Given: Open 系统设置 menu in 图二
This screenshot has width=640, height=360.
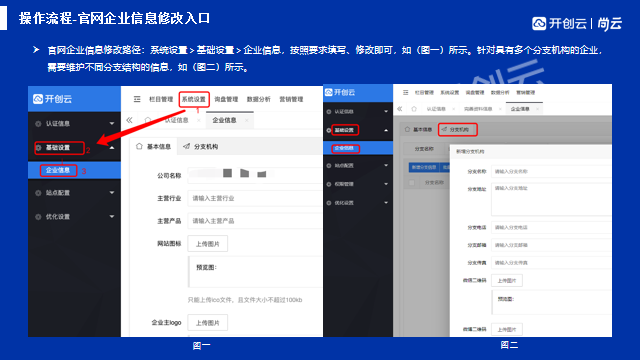Looking at the screenshot, I should (x=449, y=93).
